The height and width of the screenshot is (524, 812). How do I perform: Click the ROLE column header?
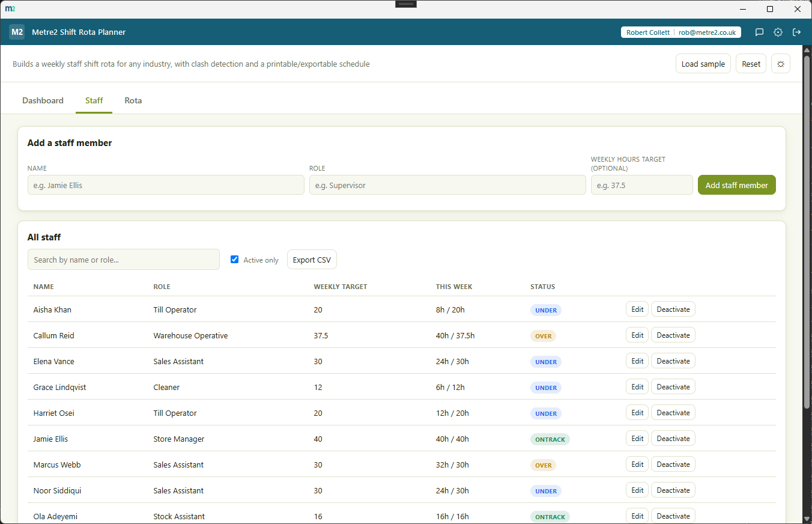coord(162,287)
